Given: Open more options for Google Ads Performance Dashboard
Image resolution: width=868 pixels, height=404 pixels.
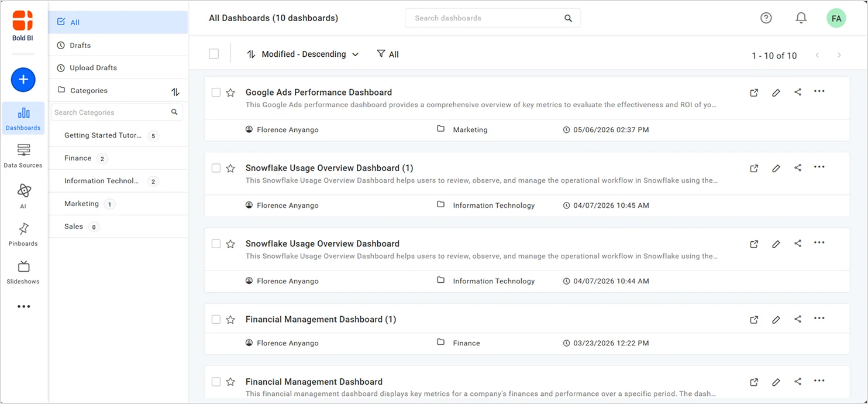Looking at the screenshot, I should click(x=819, y=91).
